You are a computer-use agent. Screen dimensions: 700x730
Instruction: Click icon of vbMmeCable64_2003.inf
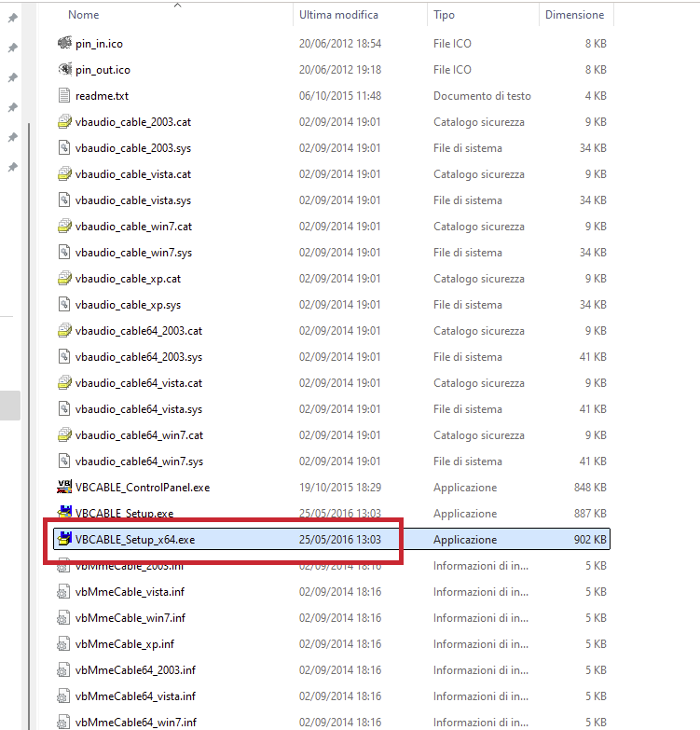pos(63,669)
